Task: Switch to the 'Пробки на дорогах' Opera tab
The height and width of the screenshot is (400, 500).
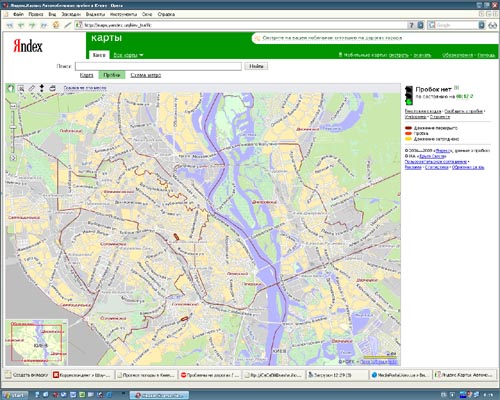Action: point(210,375)
